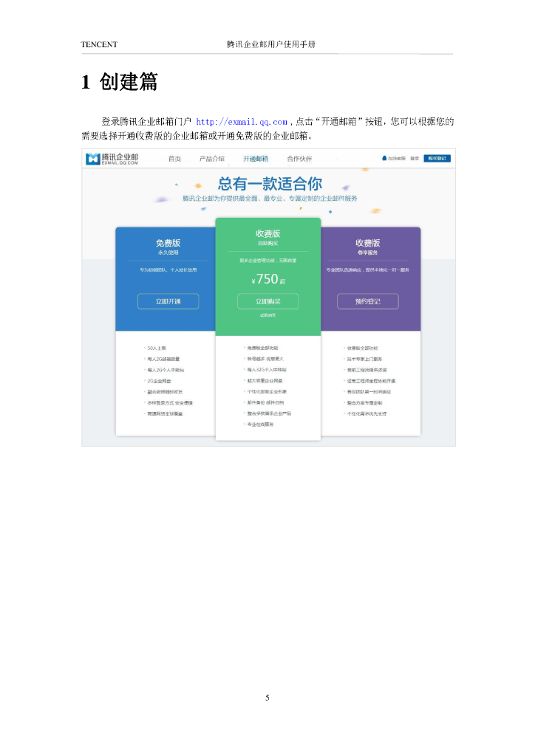Click the 每人2G邮箱容量 feature item
The width and height of the screenshot is (535, 756).
[163, 360]
